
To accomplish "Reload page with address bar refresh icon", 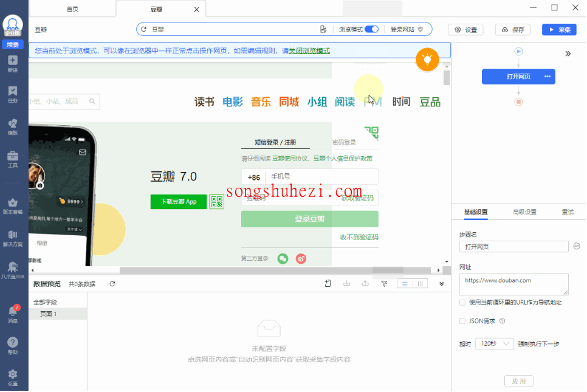I will tap(144, 29).
